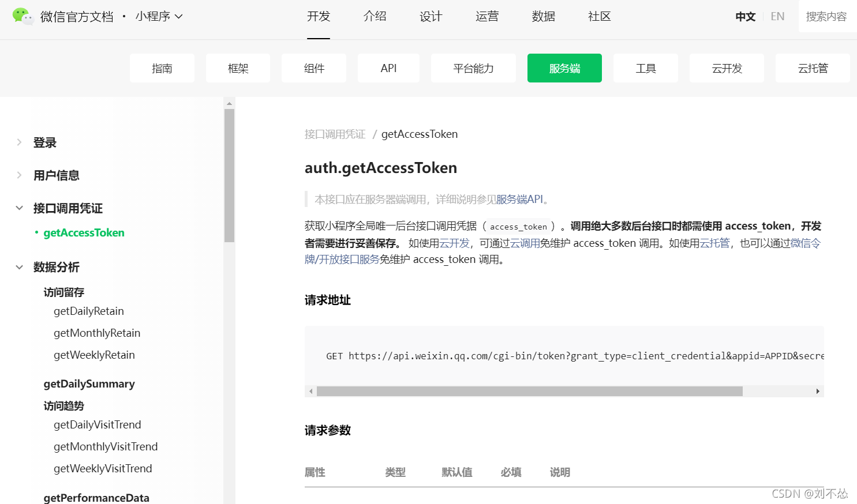The height and width of the screenshot is (504, 857).
Task: Switch language to EN
Action: [777, 16]
